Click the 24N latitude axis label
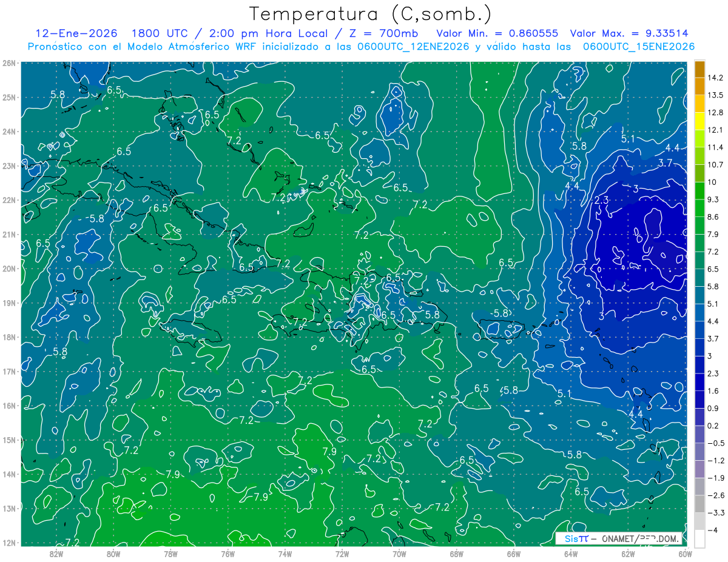Viewport: 728px width, 562px height. click(x=8, y=131)
